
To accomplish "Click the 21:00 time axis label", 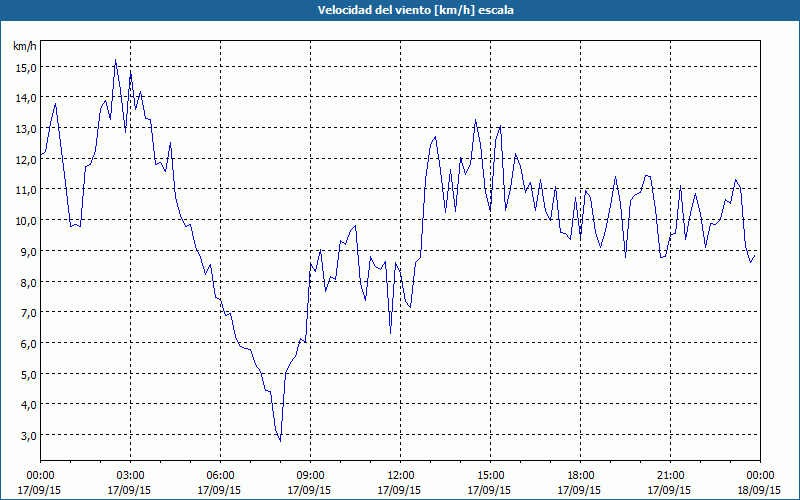I will (x=670, y=476).
